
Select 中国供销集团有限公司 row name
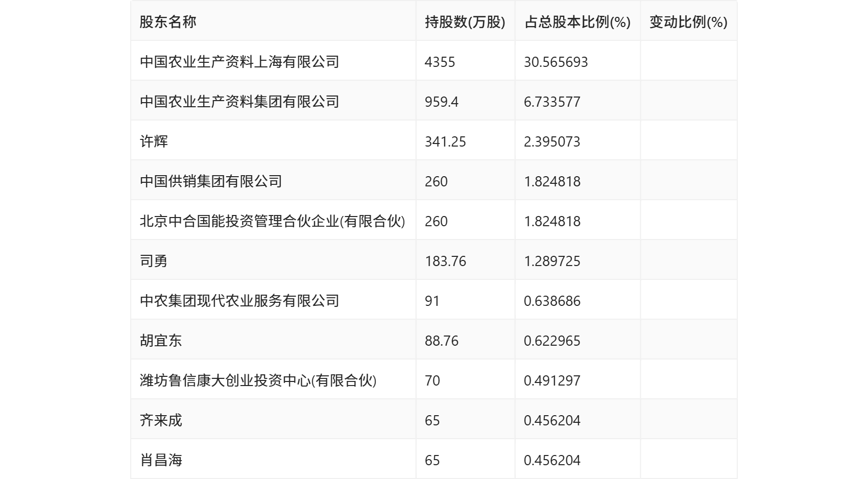pos(211,181)
